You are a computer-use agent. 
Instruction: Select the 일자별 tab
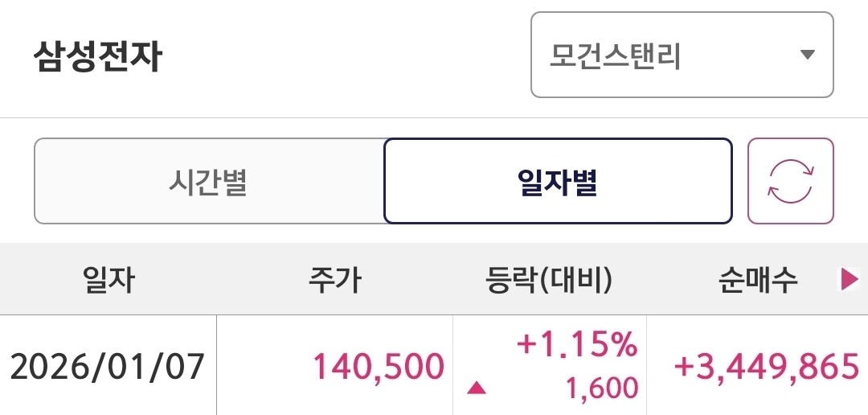click(x=558, y=182)
